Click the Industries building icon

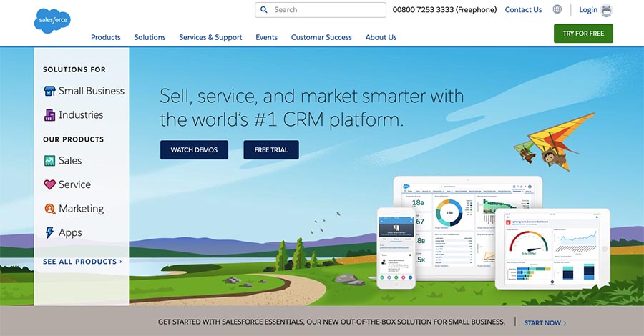49,115
